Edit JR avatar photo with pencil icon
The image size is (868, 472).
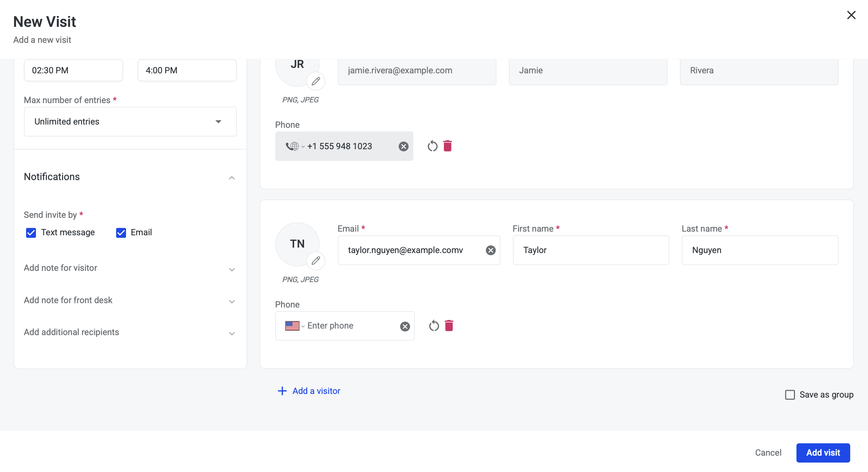click(x=316, y=81)
